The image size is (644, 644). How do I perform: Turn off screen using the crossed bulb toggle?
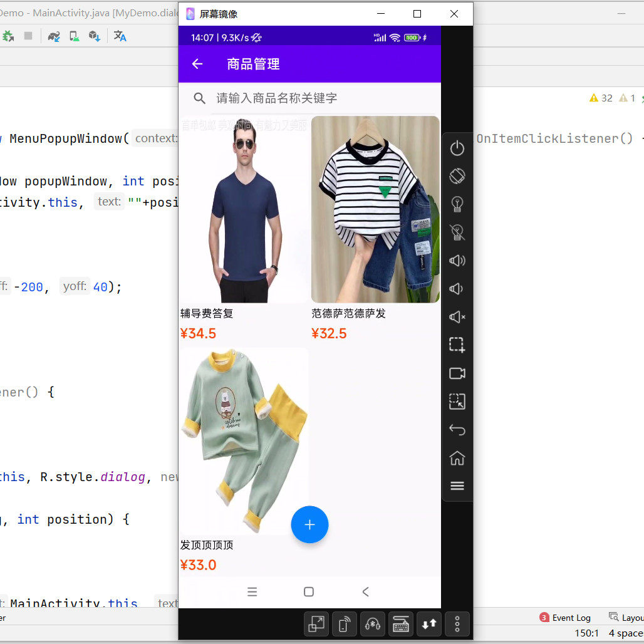(457, 232)
